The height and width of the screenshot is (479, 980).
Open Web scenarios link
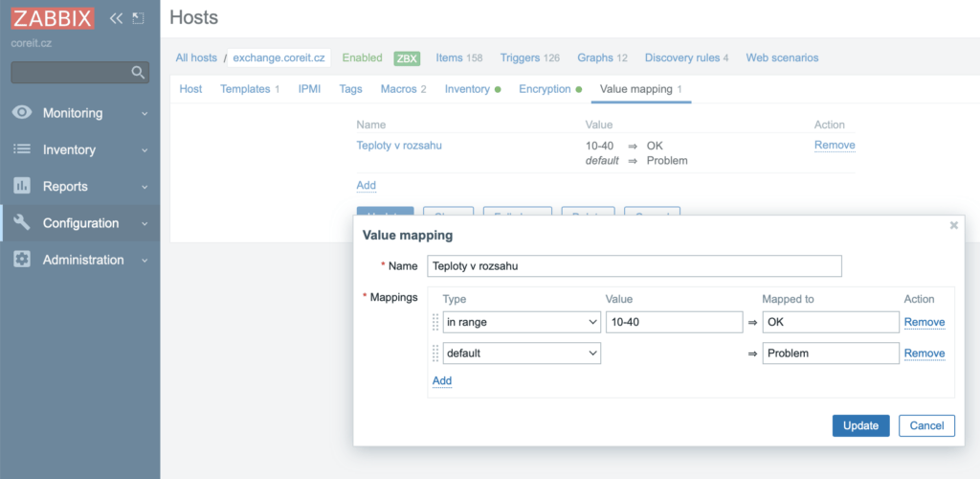(782, 57)
